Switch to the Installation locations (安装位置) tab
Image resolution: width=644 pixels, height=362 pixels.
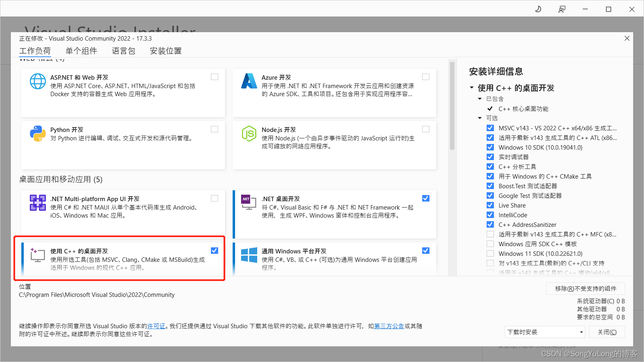(x=166, y=51)
